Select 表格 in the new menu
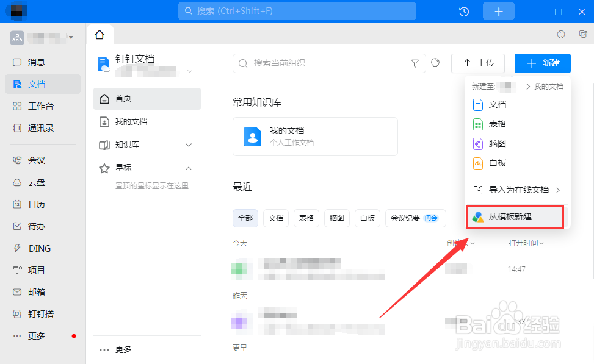Image resolution: width=594 pixels, height=364 pixels. coord(518,124)
